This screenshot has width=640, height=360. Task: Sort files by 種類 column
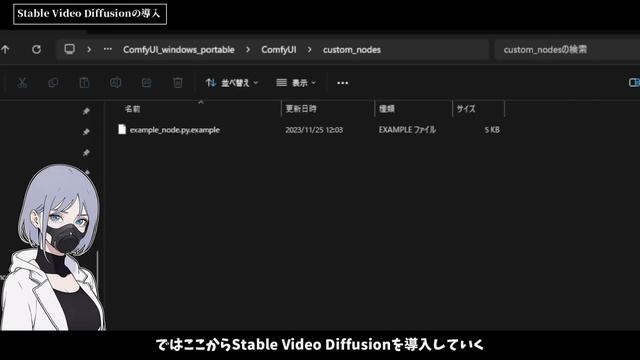[387, 109]
